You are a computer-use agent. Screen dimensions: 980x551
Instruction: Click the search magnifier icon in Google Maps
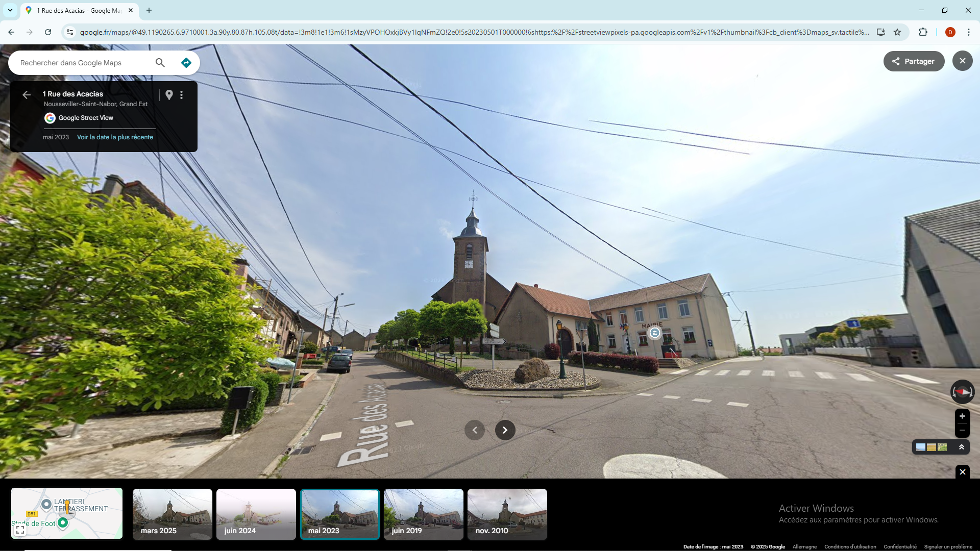pos(160,63)
